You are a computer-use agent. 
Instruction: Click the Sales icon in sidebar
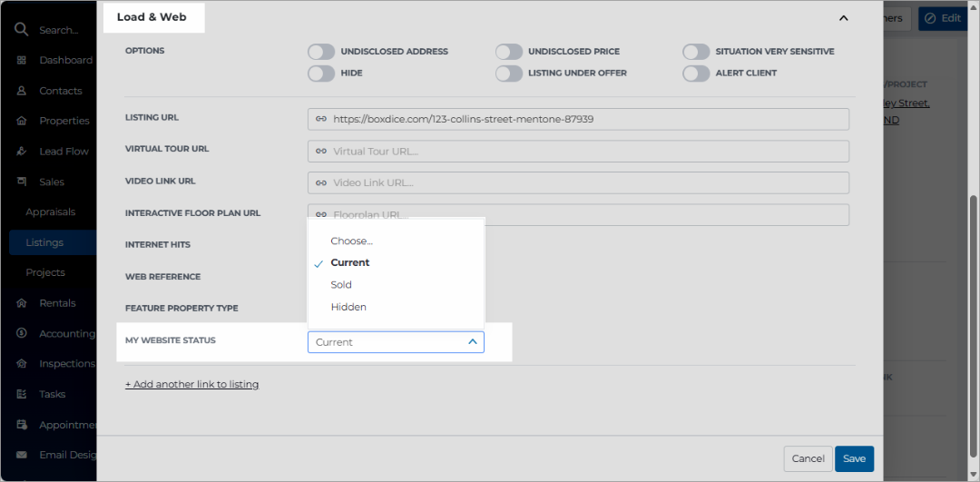22,182
